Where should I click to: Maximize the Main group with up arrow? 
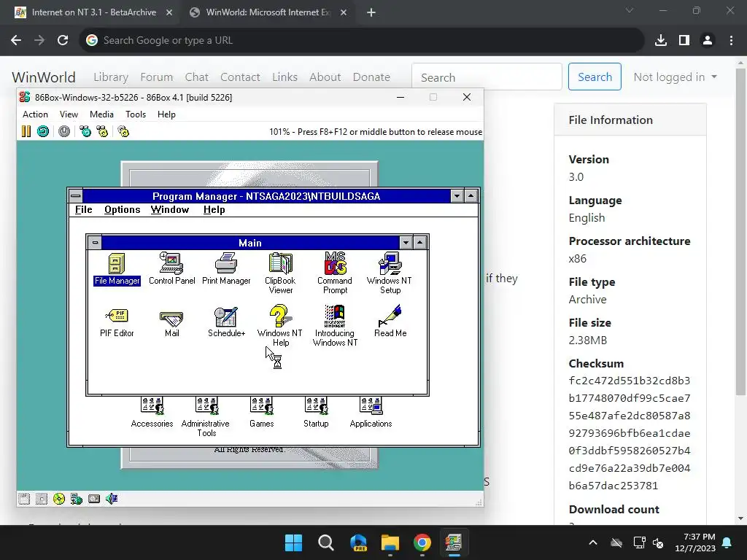[x=419, y=243]
